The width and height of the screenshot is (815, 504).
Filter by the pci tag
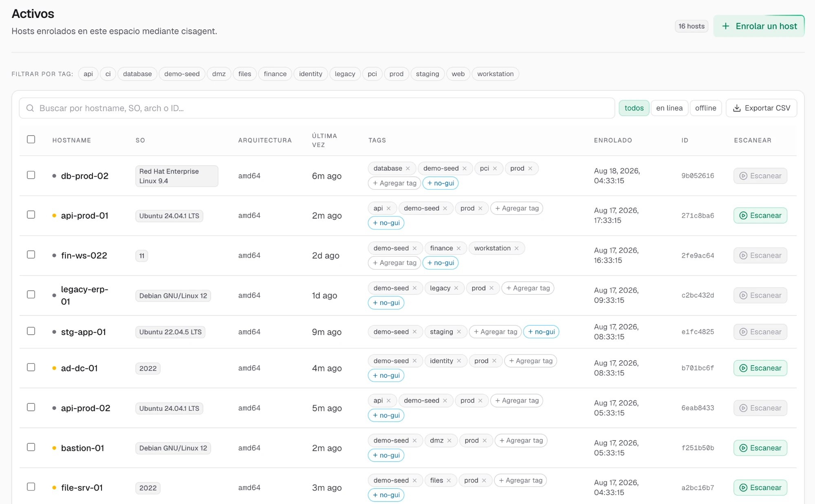(x=372, y=74)
